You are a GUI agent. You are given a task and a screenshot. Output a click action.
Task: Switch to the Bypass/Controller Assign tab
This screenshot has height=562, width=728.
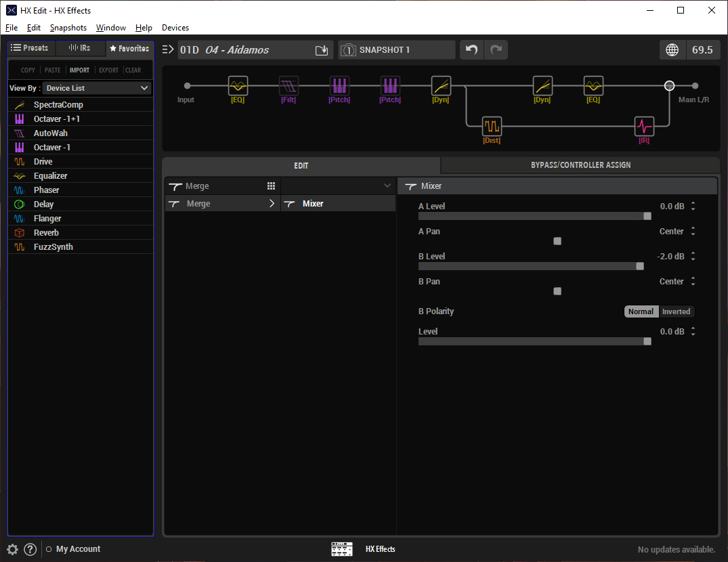[580, 165]
